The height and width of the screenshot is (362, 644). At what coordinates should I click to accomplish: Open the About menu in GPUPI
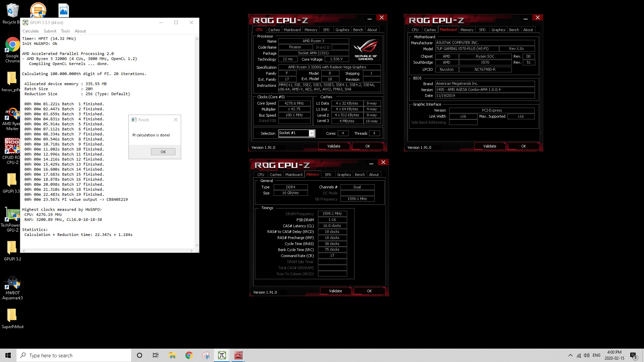pyautogui.click(x=80, y=31)
